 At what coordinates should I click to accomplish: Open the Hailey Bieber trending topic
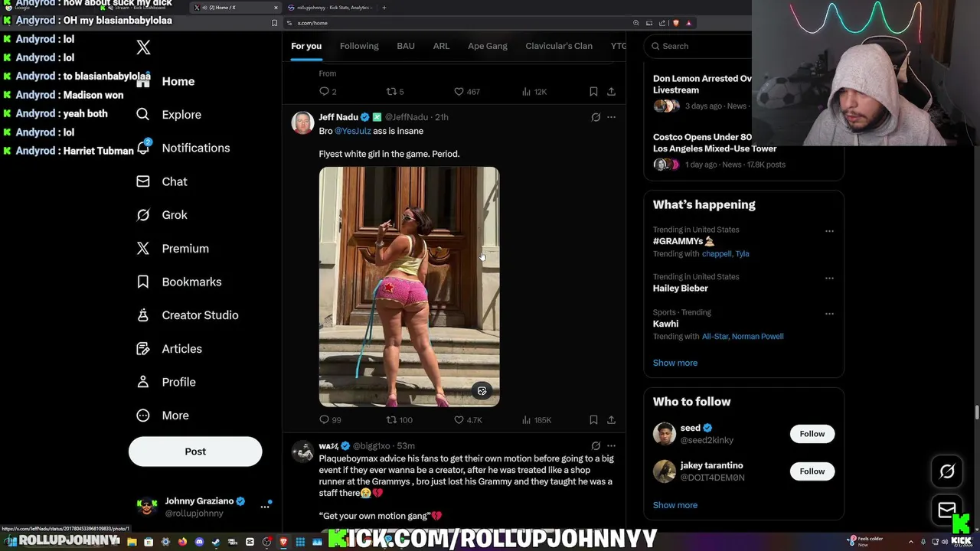tap(680, 289)
